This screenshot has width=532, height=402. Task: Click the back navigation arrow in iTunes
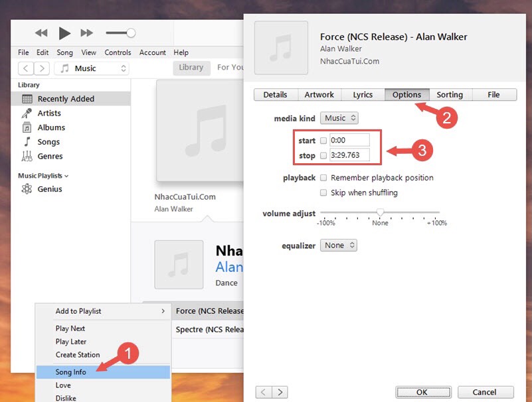coord(26,68)
